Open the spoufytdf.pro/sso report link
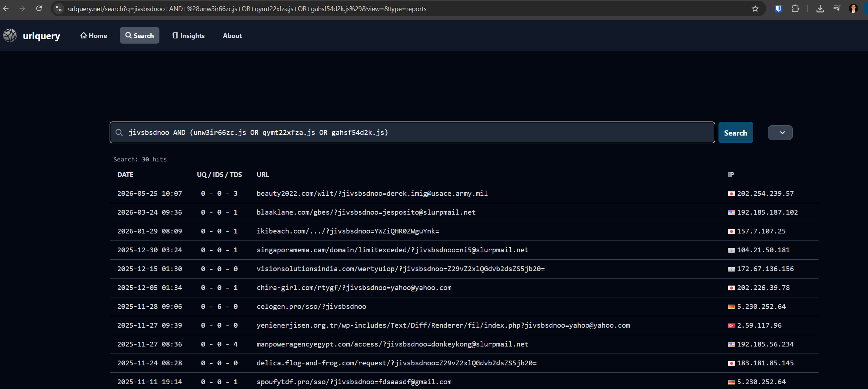 click(354, 382)
